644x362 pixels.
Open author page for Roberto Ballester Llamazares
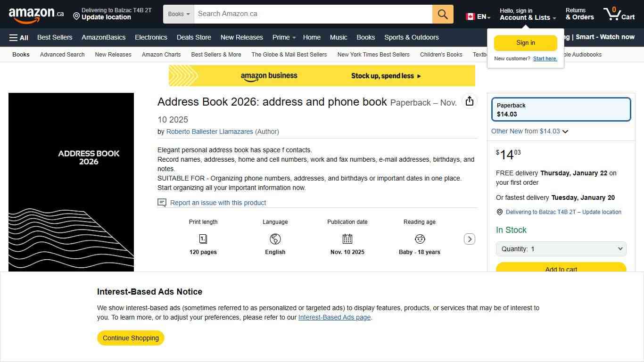click(209, 132)
